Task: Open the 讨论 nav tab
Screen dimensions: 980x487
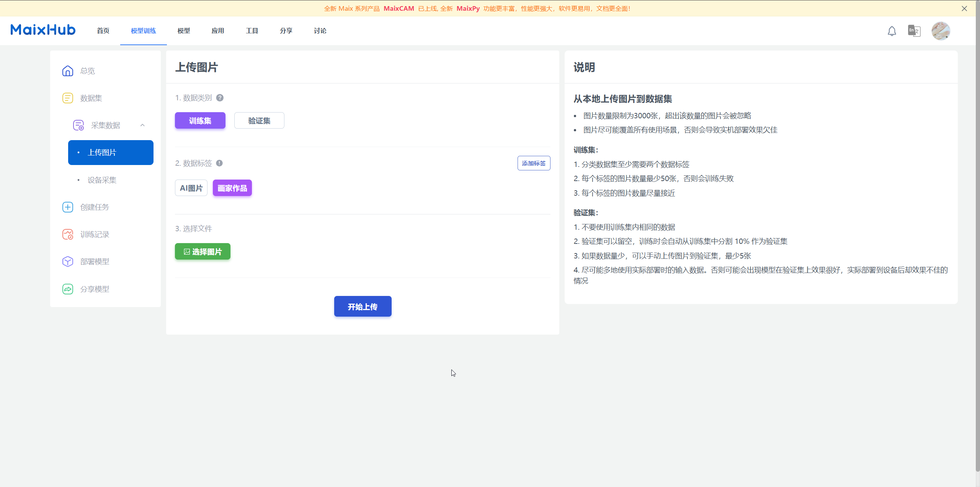Action: (x=320, y=31)
